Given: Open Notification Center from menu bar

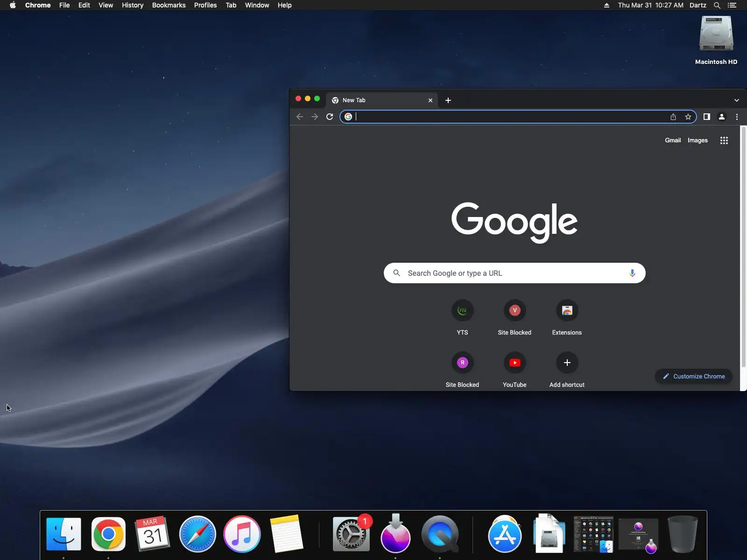Looking at the screenshot, I should click(732, 5).
